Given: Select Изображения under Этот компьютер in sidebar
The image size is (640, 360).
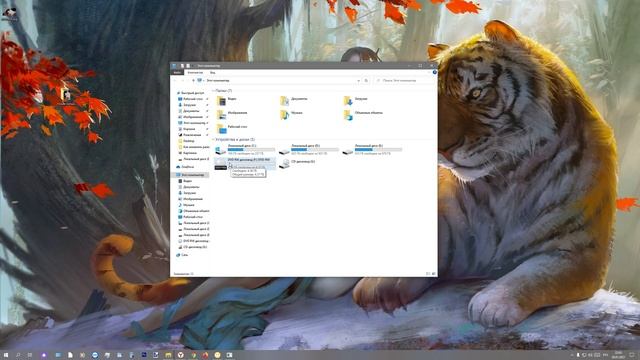Looking at the screenshot, I should point(193,199).
